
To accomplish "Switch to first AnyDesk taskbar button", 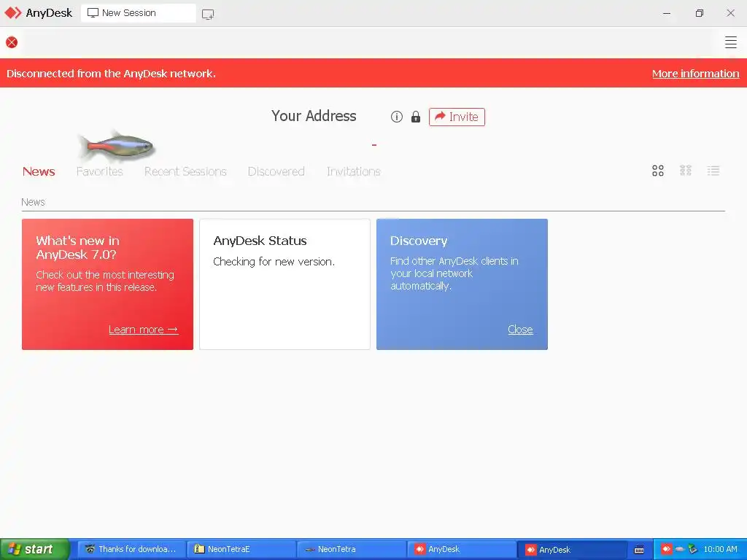I will [462, 549].
